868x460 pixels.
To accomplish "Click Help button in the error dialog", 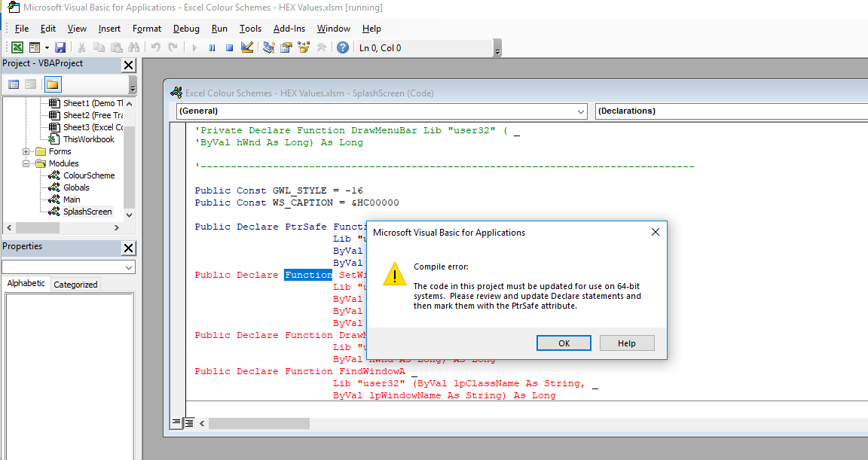I will pyautogui.click(x=627, y=343).
